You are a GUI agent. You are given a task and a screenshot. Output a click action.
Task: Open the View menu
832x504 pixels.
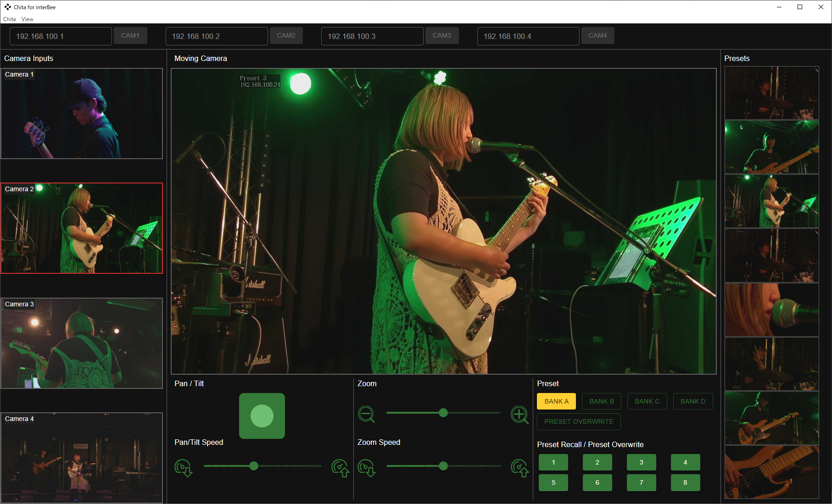pos(28,19)
